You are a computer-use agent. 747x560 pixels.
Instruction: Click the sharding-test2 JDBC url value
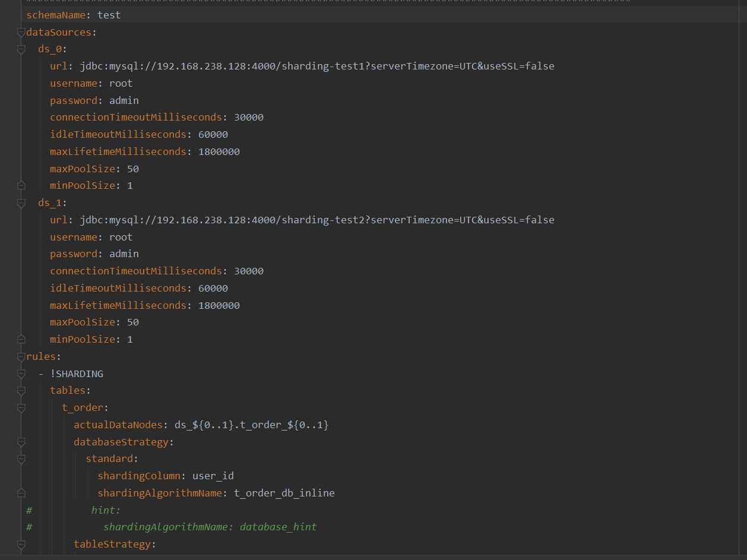click(x=316, y=220)
